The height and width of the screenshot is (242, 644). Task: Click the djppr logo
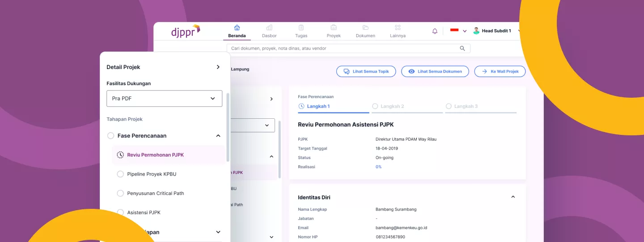click(186, 31)
